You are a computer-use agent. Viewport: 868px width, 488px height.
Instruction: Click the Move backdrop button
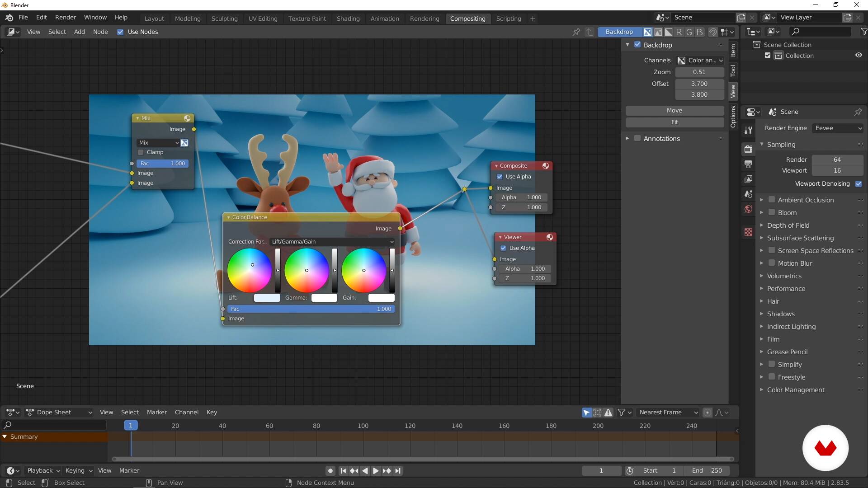click(x=675, y=111)
